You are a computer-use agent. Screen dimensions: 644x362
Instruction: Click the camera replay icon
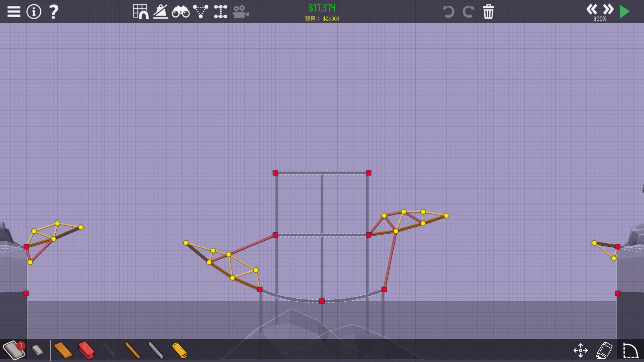[240, 12]
